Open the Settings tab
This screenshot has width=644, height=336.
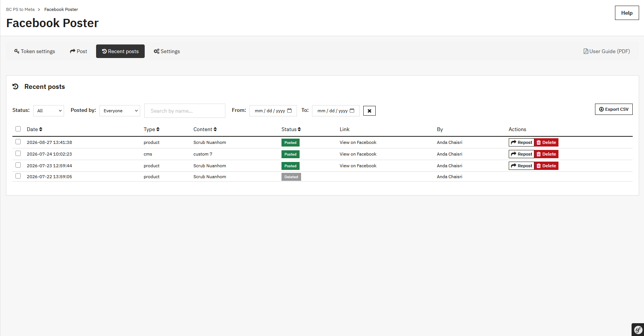[167, 51]
